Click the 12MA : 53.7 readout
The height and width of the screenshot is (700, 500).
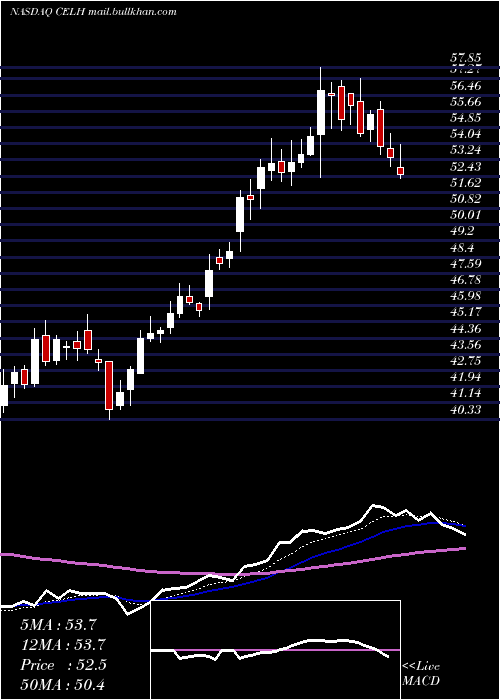(x=63, y=645)
